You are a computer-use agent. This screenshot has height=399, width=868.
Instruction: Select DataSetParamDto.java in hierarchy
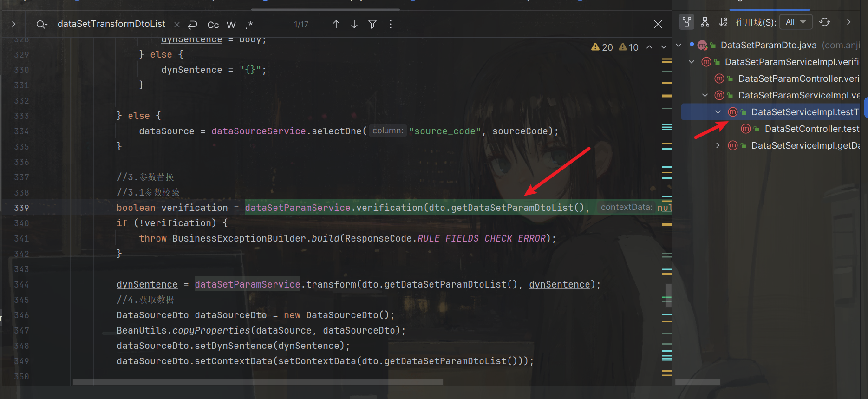[x=769, y=45]
